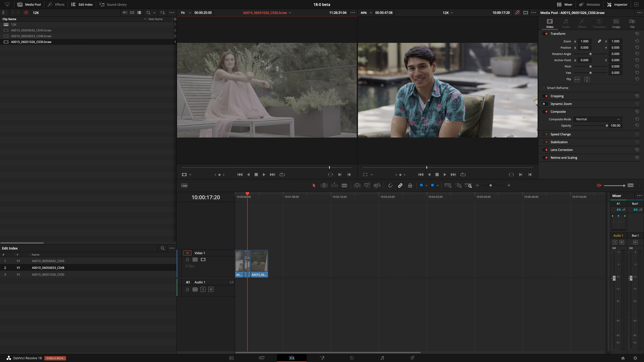
Task: Select A0015_06051026_C030 clip on timeline
Action: (259, 264)
